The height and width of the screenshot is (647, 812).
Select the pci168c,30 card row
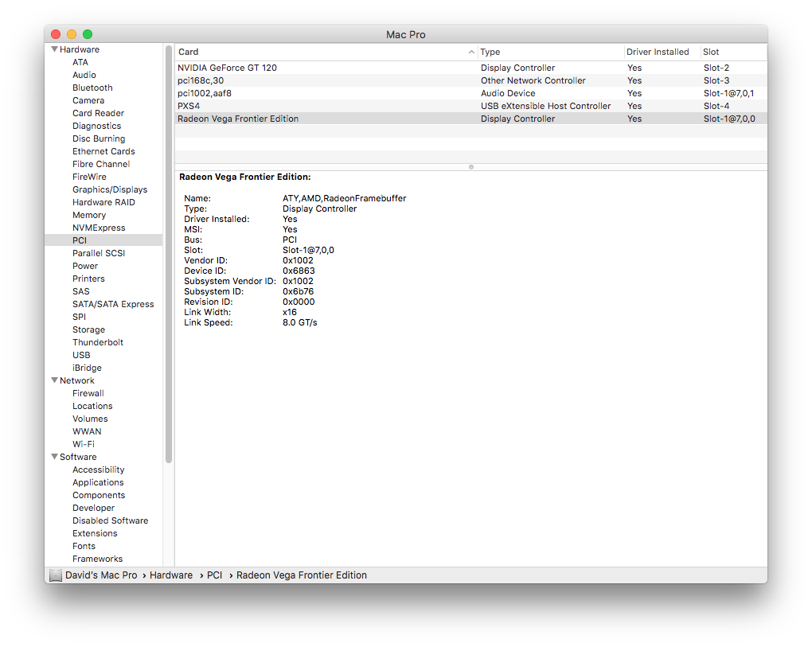pos(471,80)
